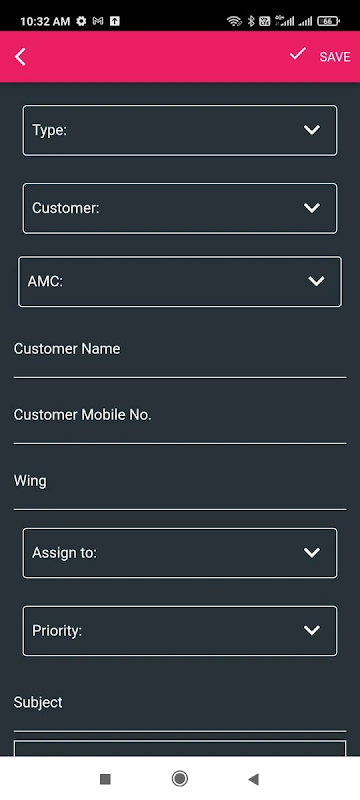
Task: Click the AMC chevron arrow
Action: click(316, 281)
